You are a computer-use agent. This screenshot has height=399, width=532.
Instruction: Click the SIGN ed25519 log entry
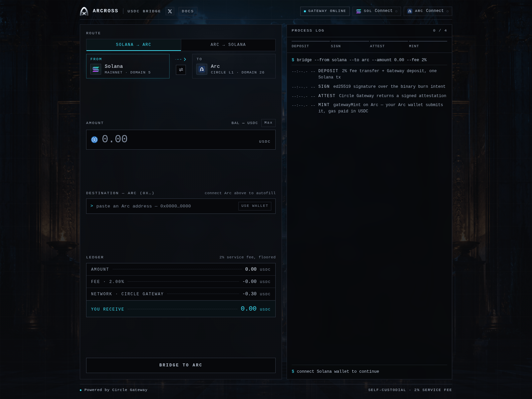[x=369, y=87]
